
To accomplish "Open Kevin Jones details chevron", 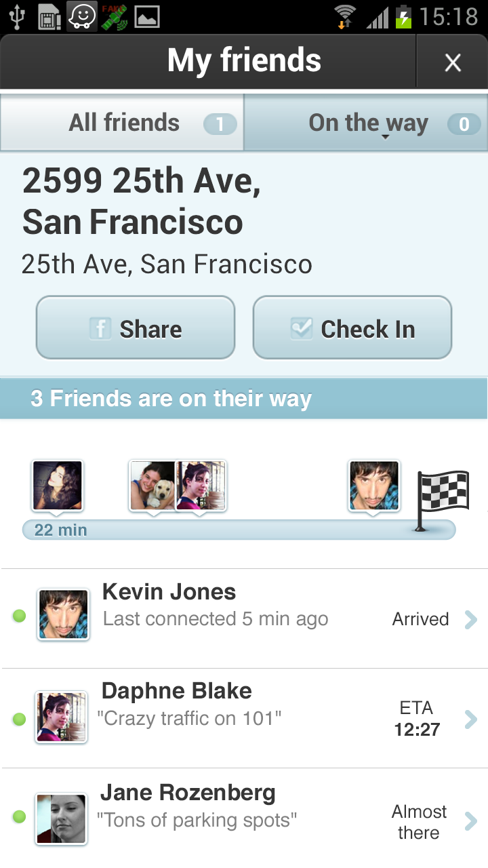I will click(470, 619).
